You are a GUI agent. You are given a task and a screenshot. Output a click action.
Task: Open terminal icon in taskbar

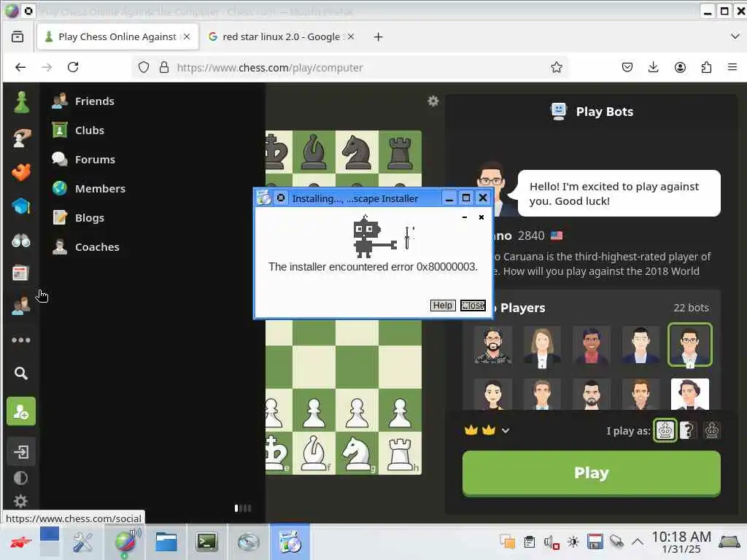pyautogui.click(x=206, y=542)
